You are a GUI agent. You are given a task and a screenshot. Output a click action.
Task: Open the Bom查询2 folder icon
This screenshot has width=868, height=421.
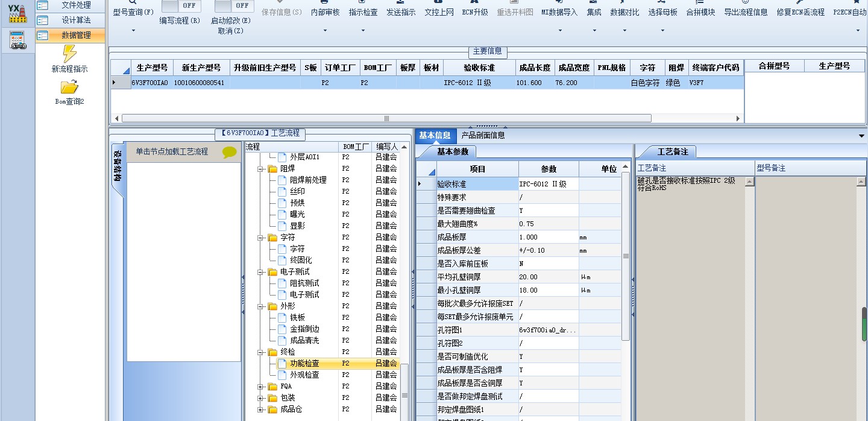coord(70,87)
